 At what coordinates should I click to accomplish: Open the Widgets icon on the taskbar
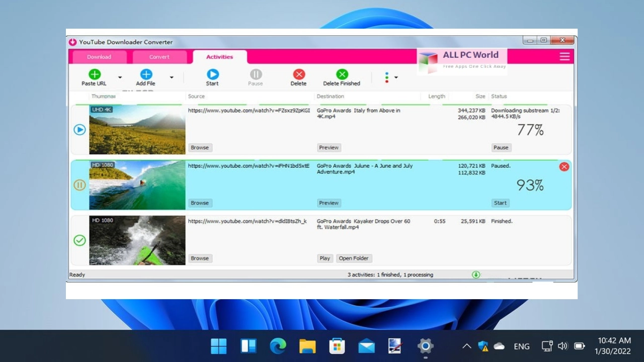click(249, 346)
